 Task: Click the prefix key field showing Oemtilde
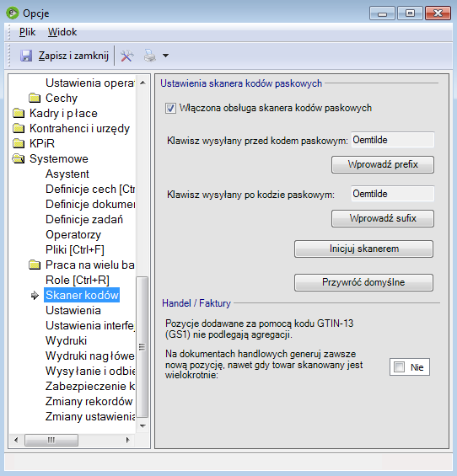pyautogui.click(x=393, y=140)
